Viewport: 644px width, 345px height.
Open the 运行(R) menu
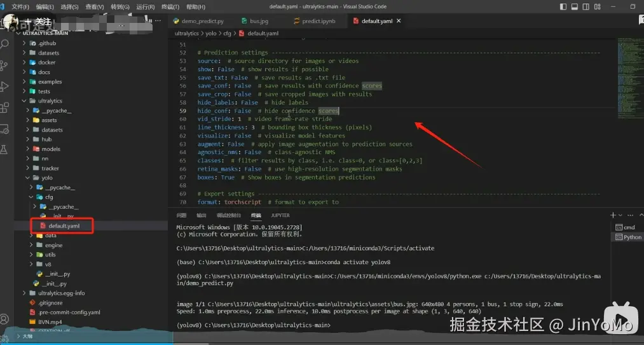(x=145, y=6)
